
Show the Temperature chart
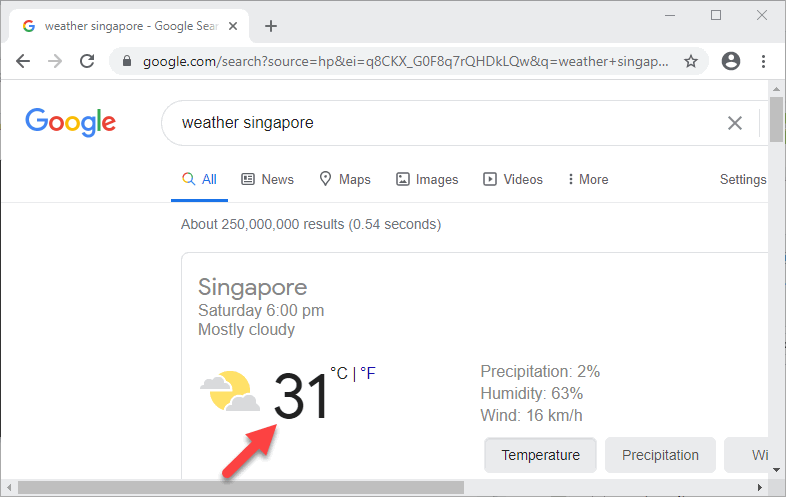click(540, 455)
